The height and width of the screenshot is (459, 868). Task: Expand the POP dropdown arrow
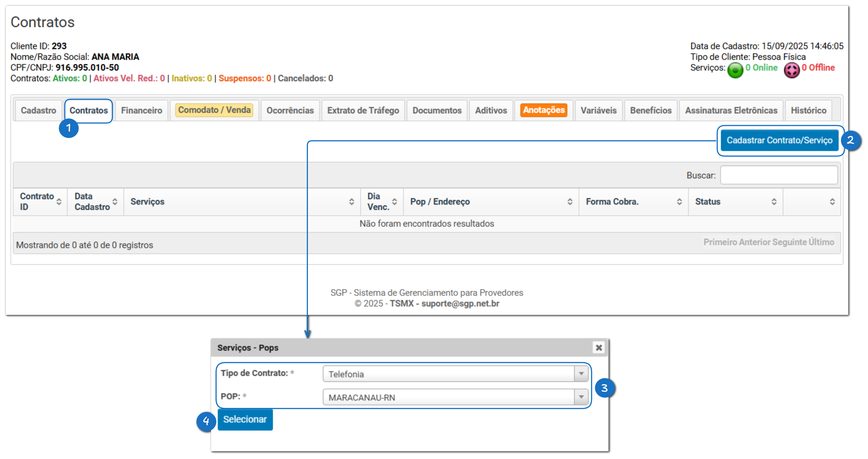click(x=581, y=397)
